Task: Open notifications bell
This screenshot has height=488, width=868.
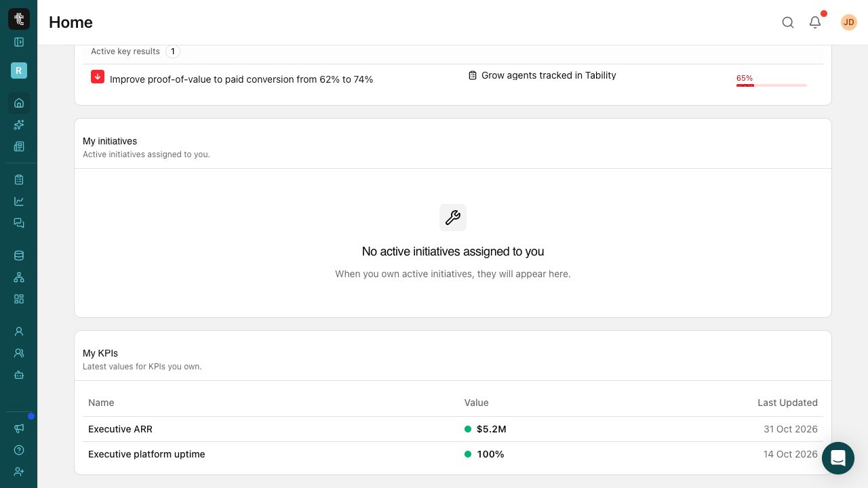Action: tap(815, 22)
